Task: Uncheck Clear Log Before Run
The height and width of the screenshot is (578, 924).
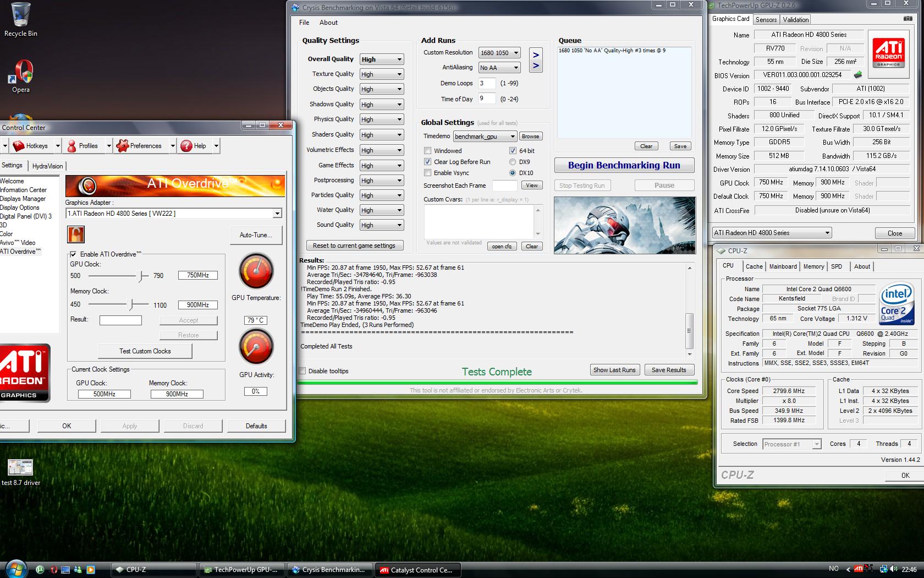Action: [427, 162]
